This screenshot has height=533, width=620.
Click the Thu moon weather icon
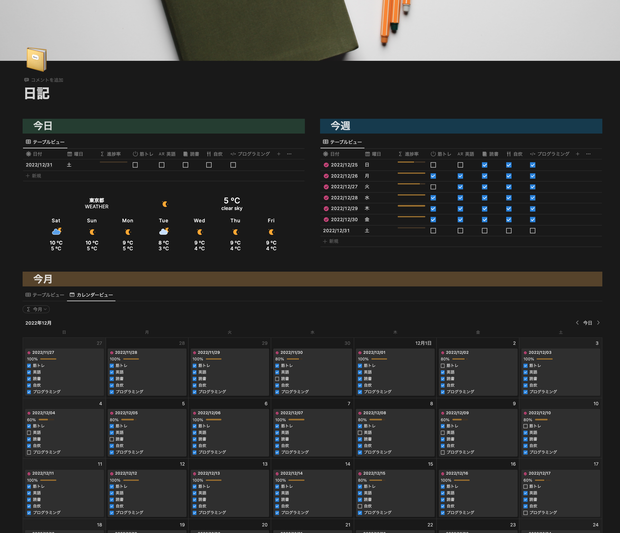click(236, 232)
